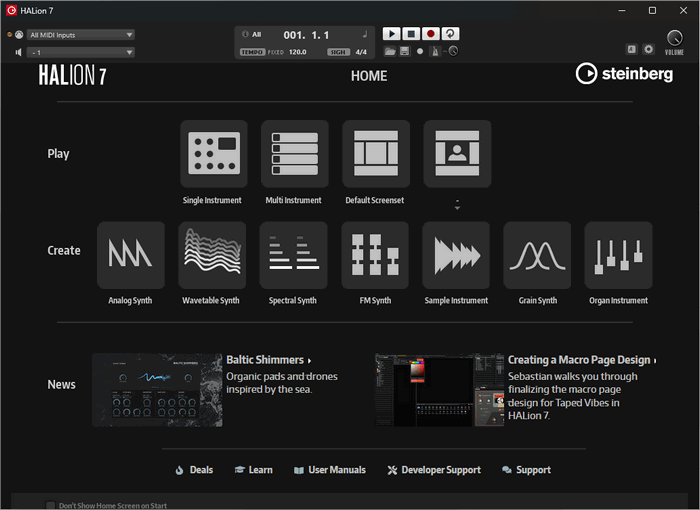Click the speaker icon beside output selector
The height and width of the screenshot is (510, 700).
(x=18, y=52)
